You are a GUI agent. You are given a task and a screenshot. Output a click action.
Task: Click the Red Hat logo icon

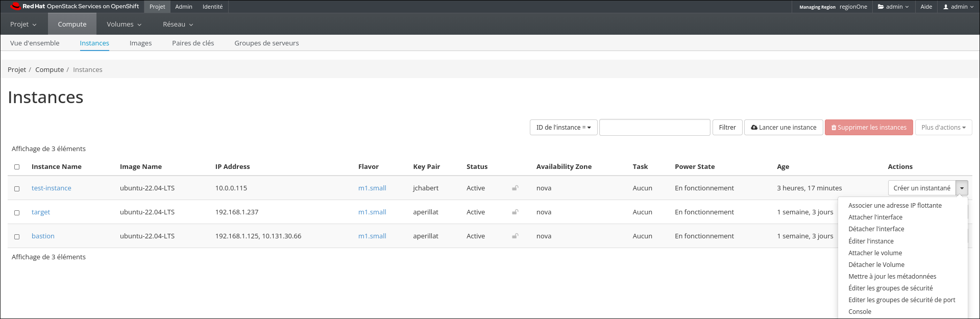point(15,6)
